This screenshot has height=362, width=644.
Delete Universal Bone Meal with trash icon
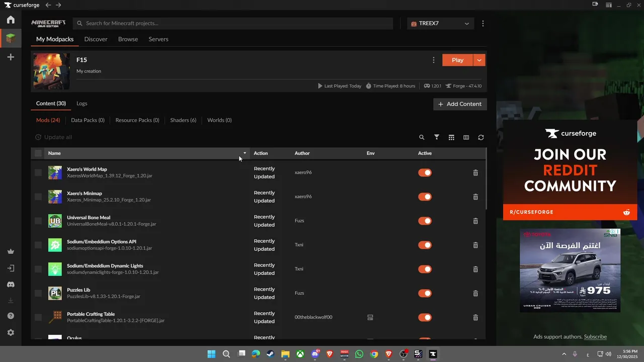(475, 221)
